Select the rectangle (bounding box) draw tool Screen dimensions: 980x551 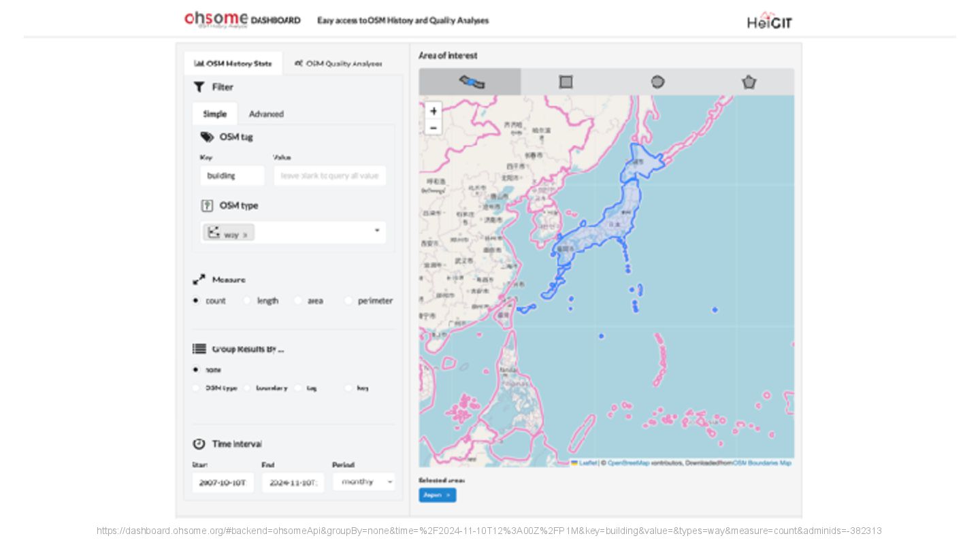[566, 82]
